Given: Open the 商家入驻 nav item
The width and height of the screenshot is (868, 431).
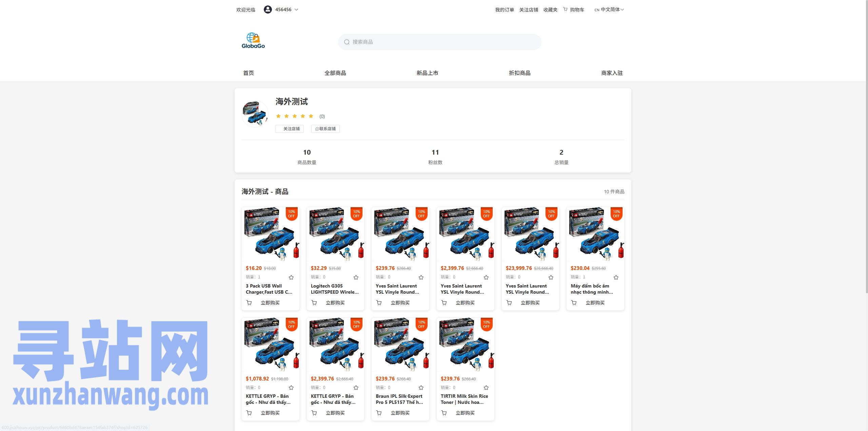Looking at the screenshot, I should tap(612, 73).
